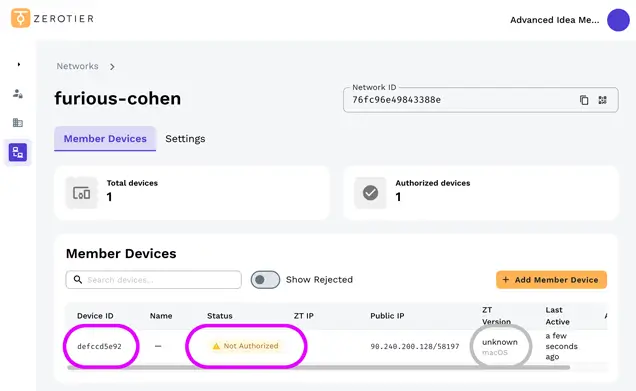Viewport: 636px width, 391px height.
Task: Click the search magnifier icon
Action: tap(78, 280)
